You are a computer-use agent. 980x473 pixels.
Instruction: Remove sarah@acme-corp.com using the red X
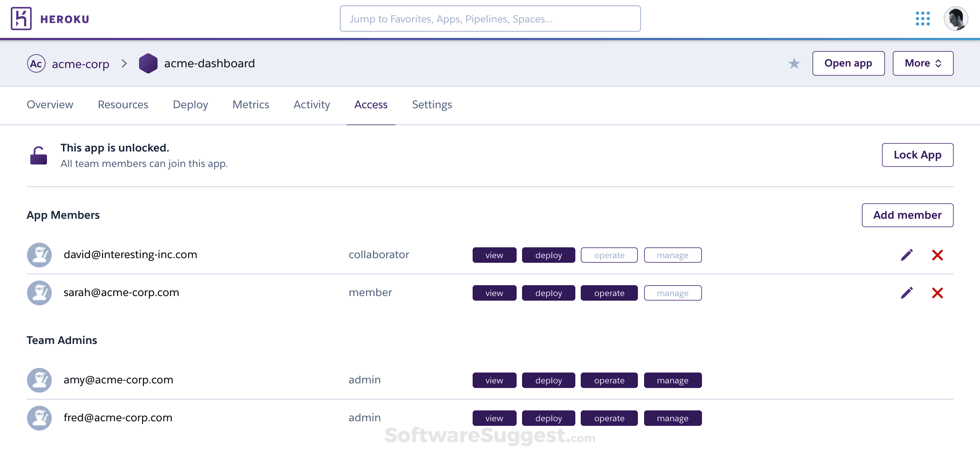(x=938, y=293)
